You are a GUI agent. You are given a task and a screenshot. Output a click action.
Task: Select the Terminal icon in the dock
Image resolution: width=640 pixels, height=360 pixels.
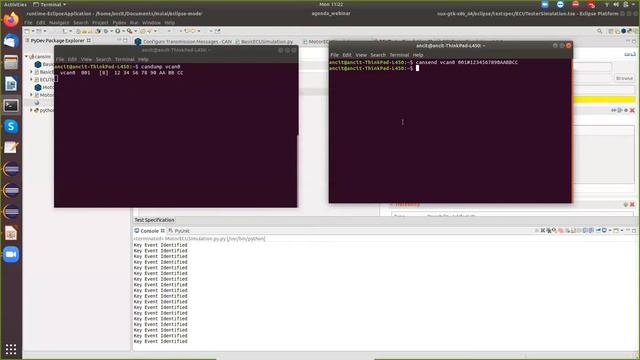click(x=11, y=105)
